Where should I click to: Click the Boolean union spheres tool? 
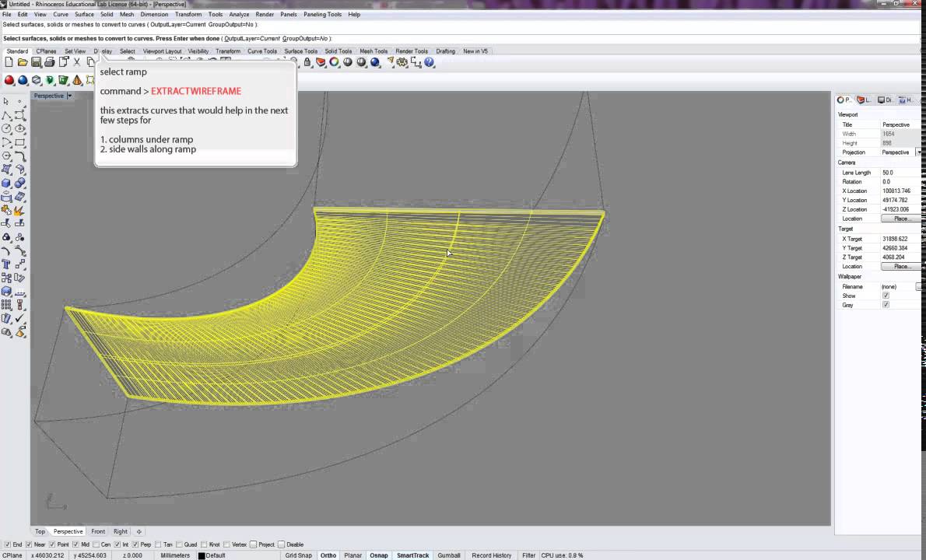click(x=20, y=183)
